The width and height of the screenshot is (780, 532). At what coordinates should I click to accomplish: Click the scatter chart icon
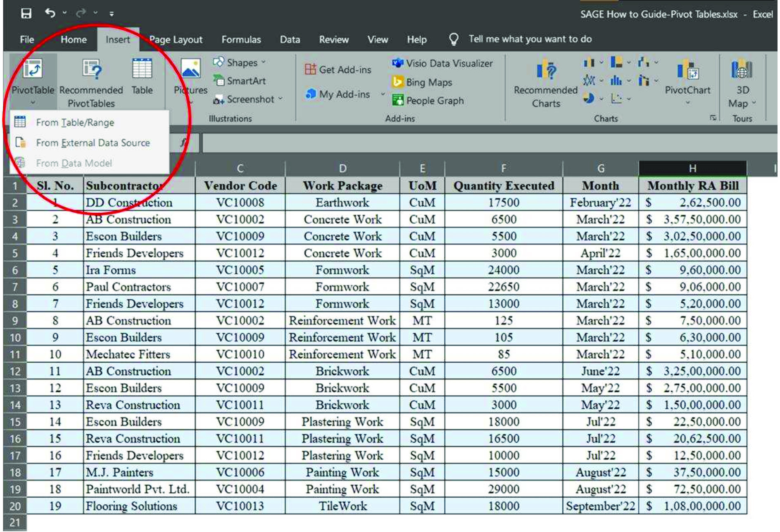pyautogui.click(x=616, y=98)
